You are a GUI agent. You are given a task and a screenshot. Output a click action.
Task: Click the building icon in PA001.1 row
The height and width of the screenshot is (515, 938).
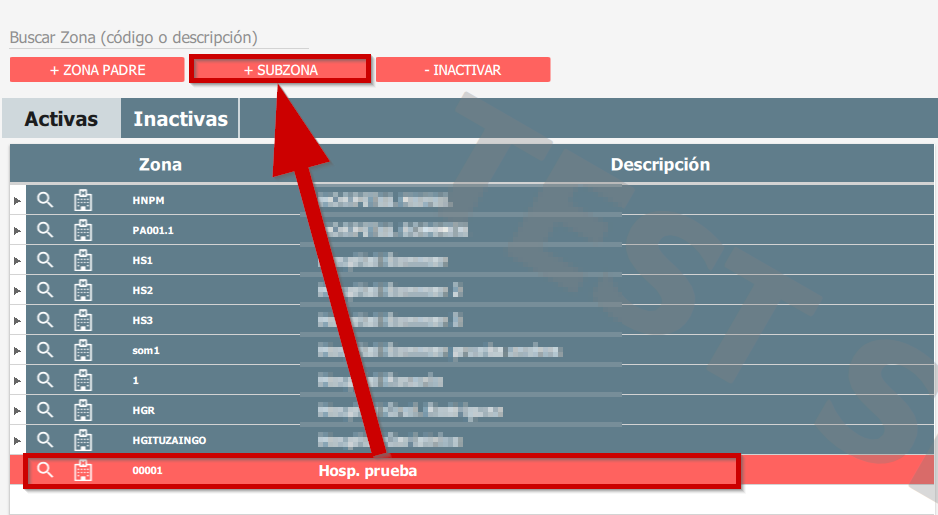[x=83, y=230]
